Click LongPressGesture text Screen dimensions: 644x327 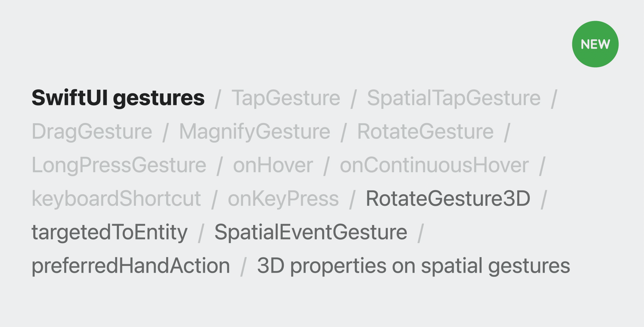[x=119, y=165]
